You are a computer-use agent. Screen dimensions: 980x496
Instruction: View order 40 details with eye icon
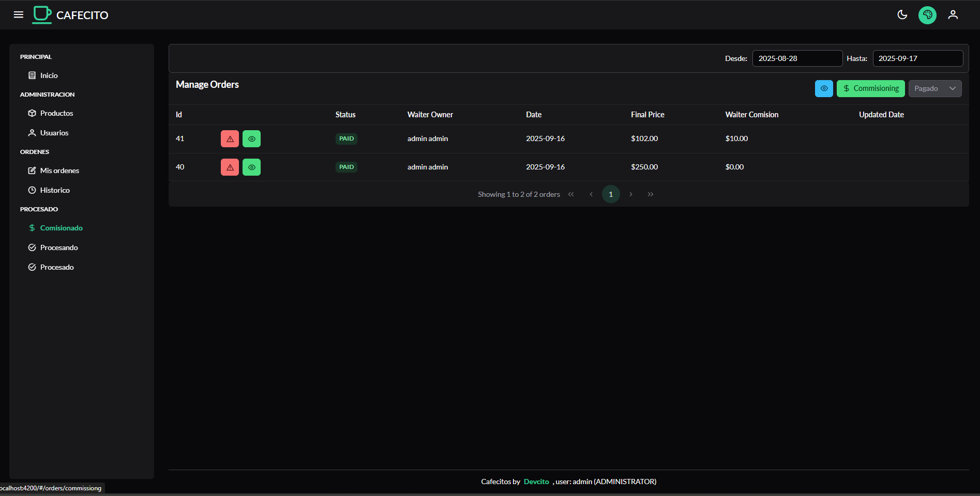pyautogui.click(x=251, y=167)
